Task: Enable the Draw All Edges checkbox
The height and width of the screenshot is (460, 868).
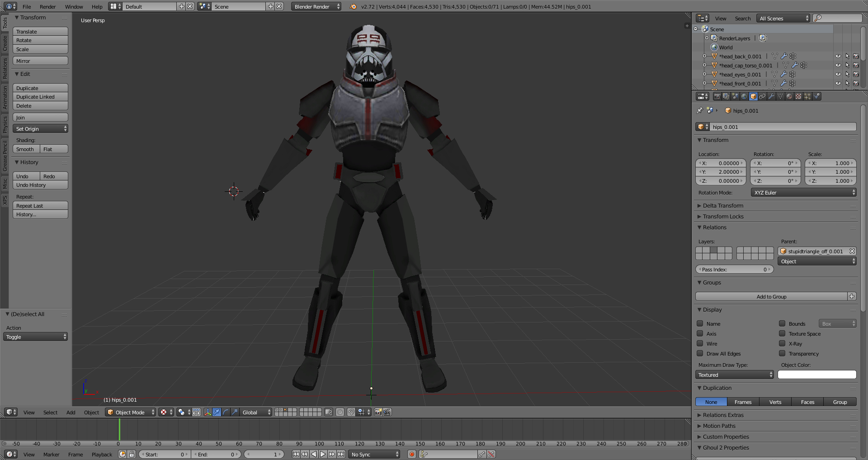Action: pos(700,353)
